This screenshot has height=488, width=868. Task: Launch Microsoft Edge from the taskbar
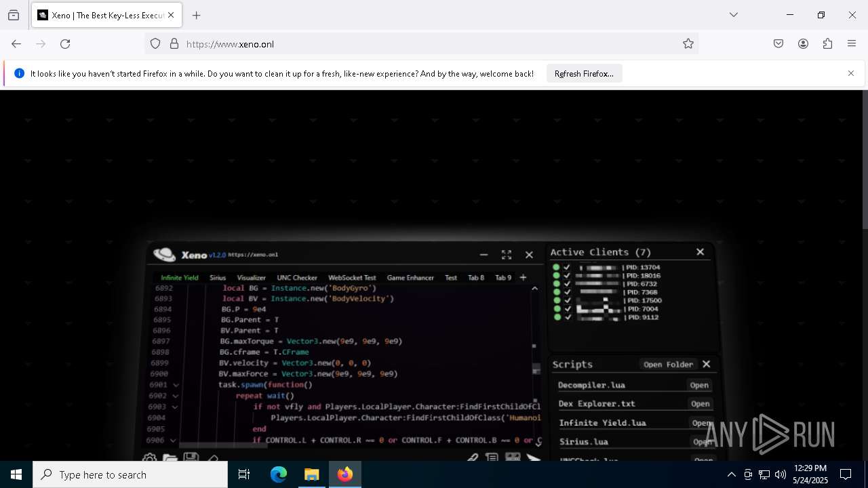(x=279, y=474)
